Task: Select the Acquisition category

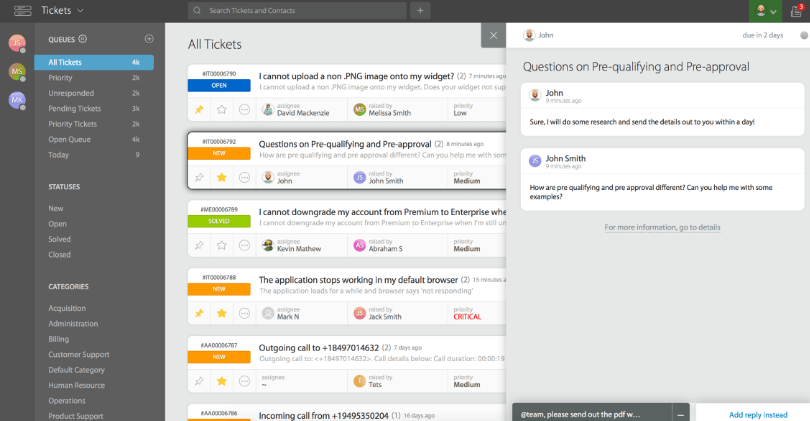Action: pos(67,308)
